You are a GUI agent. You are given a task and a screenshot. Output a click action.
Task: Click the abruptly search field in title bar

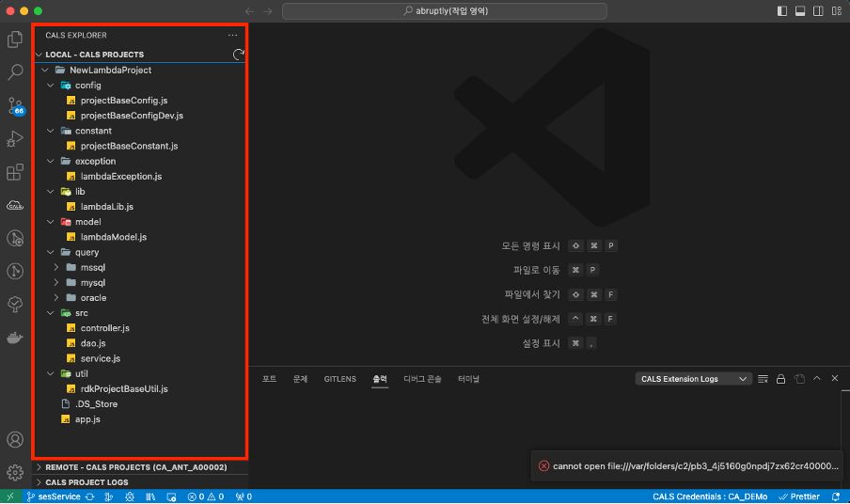(445, 11)
